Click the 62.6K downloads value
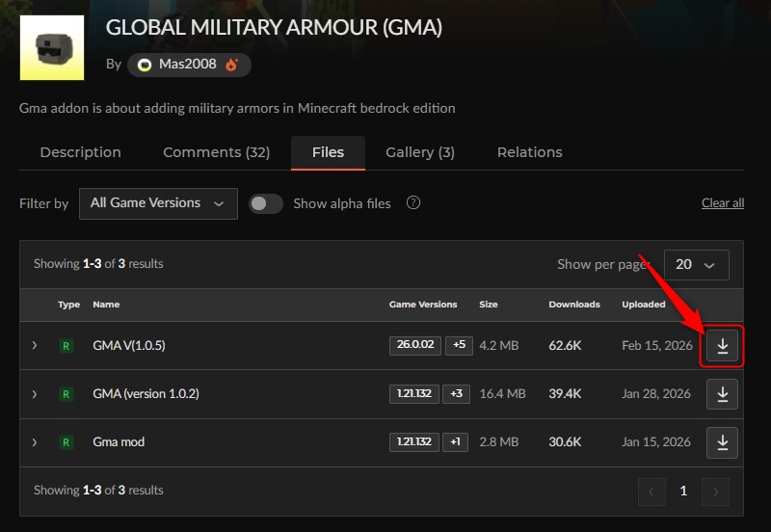The width and height of the screenshot is (771, 532). point(565,346)
